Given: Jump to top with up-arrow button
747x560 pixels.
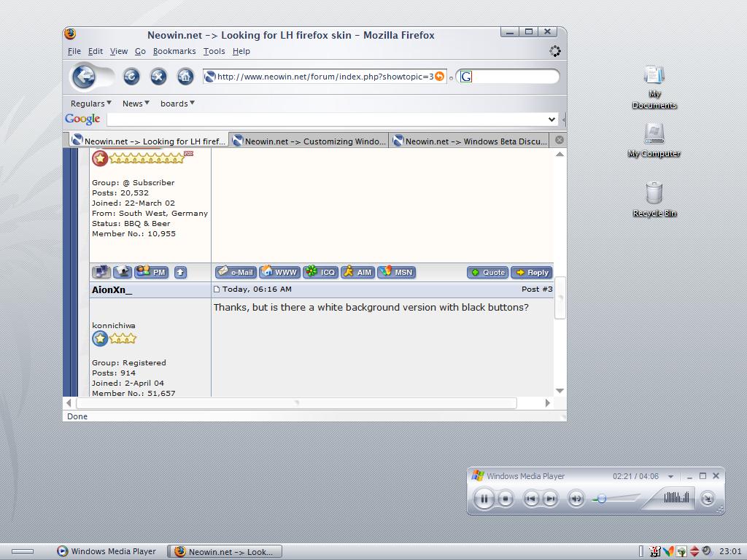Looking at the screenshot, I should pyautogui.click(x=180, y=273).
